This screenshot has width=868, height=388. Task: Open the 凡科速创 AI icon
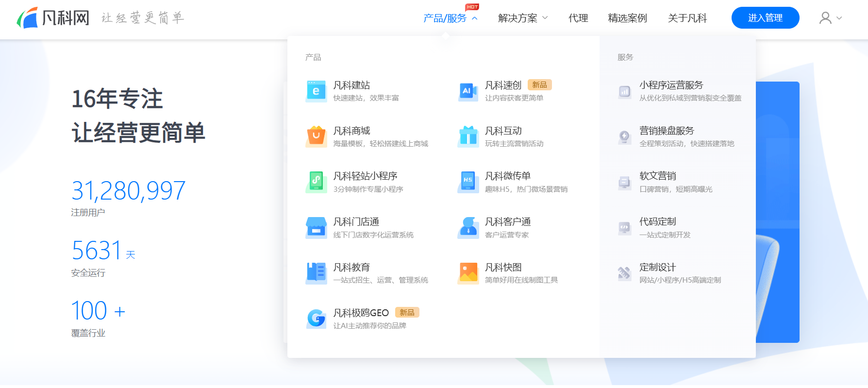468,91
